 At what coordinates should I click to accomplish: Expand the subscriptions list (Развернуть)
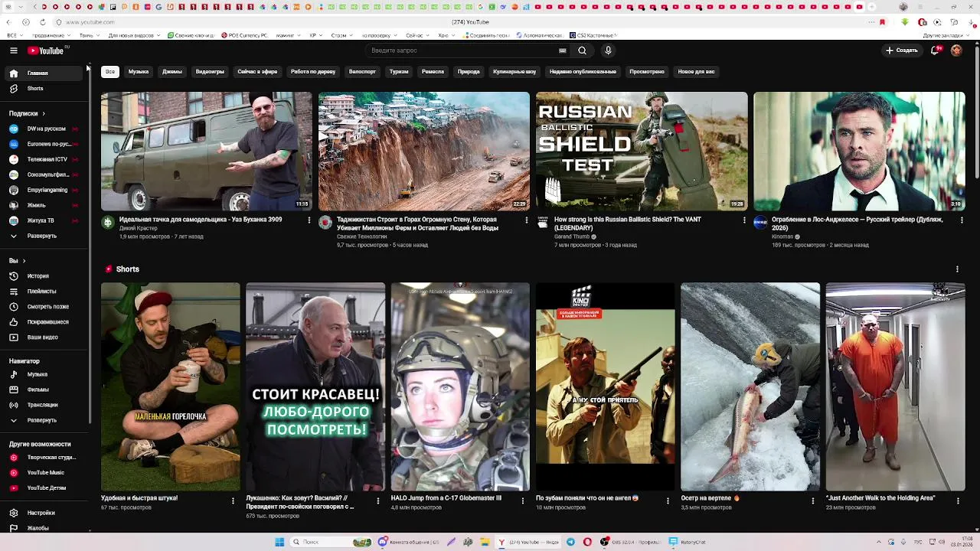coord(44,236)
